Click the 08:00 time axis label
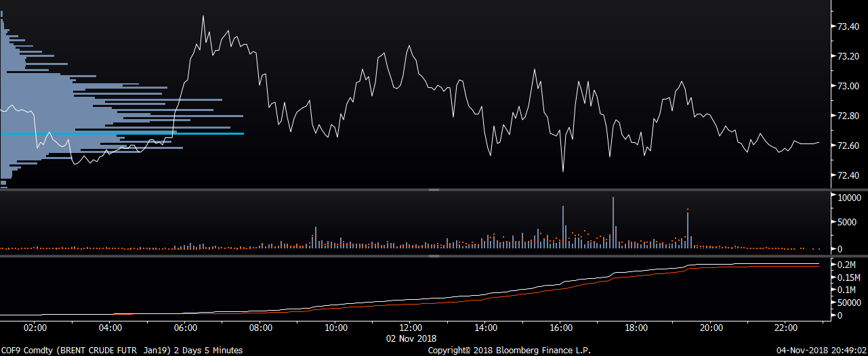868x356 pixels. point(261,328)
